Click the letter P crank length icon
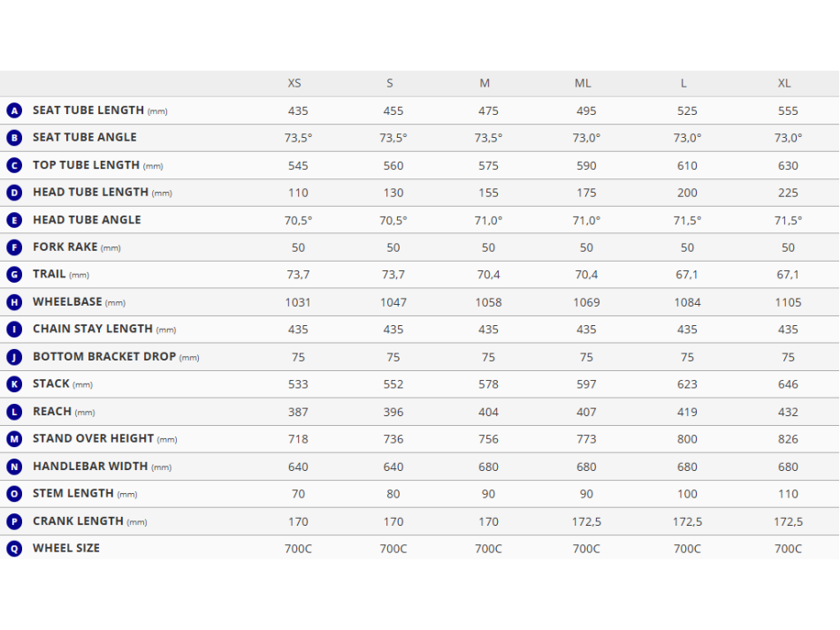Screen dimensions: 840x630 [14, 521]
